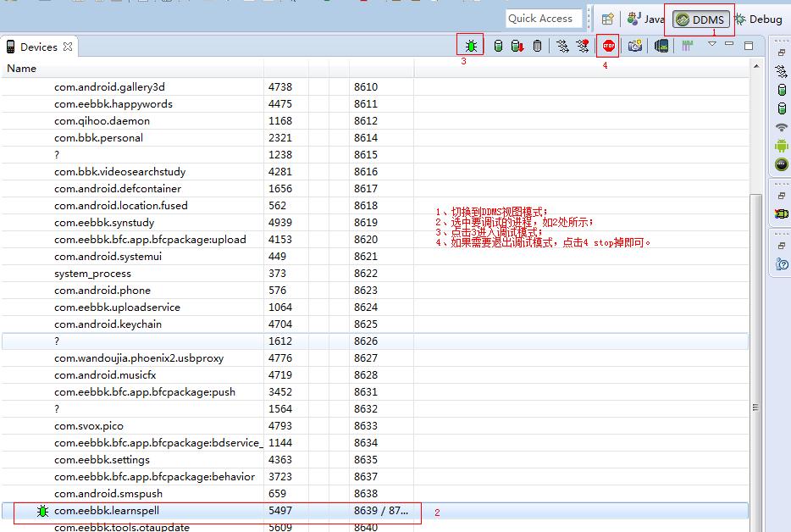Click the Name column header

[132, 68]
